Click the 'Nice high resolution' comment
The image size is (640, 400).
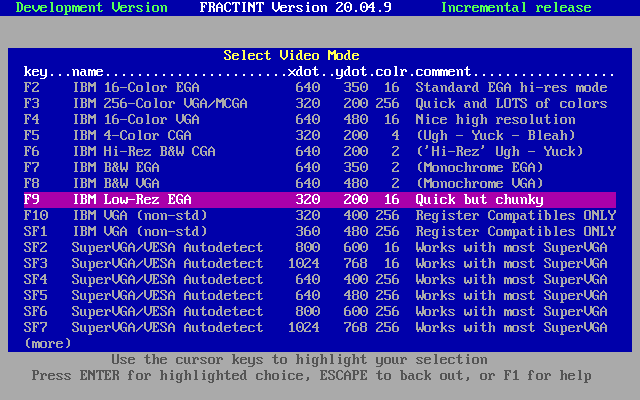tap(496, 120)
